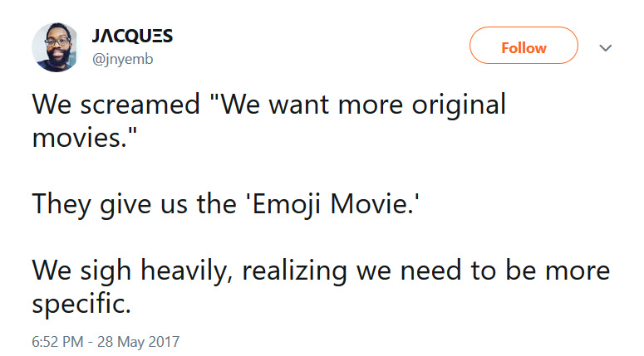This screenshot has width=644, height=356.
Task: Click the word 'specific.' ending the tweet
Action: click(81, 304)
